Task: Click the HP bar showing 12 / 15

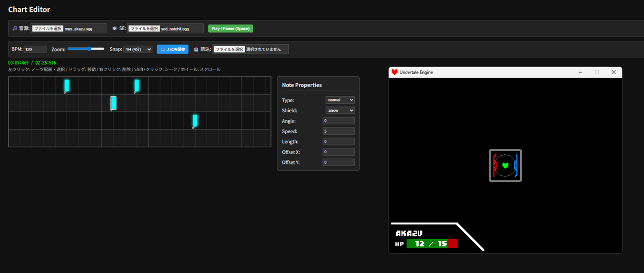Action: (432, 244)
